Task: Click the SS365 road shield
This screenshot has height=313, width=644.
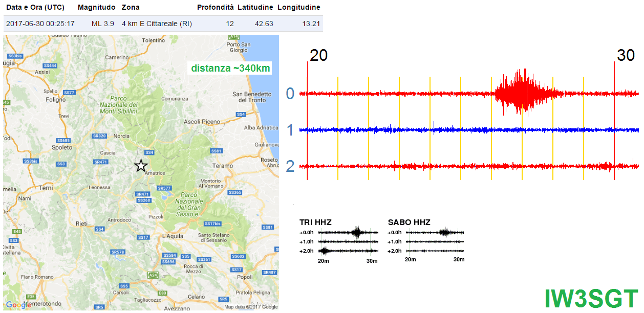Action: pyautogui.click(x=235, y=192)
